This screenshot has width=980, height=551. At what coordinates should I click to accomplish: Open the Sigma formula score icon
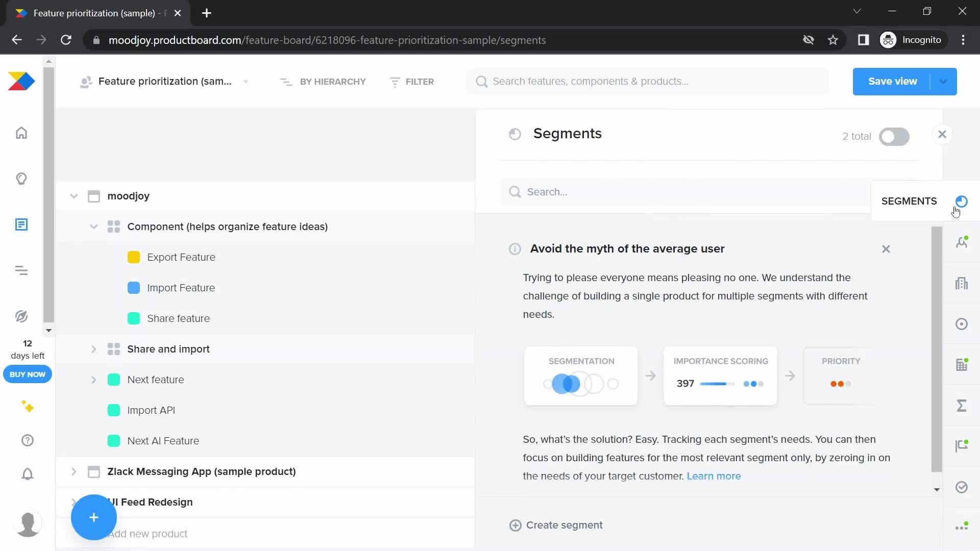click(x=962, y=406)
